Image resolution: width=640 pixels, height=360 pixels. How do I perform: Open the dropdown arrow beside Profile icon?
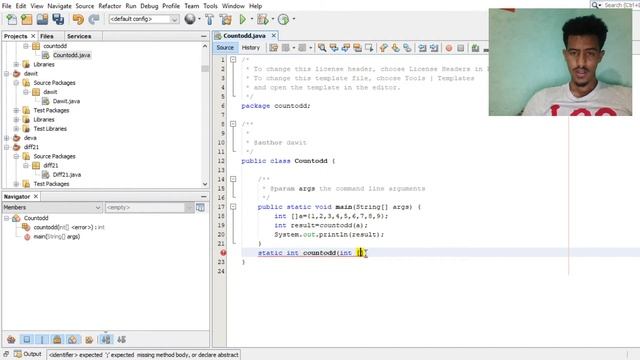tap(293, 19)
